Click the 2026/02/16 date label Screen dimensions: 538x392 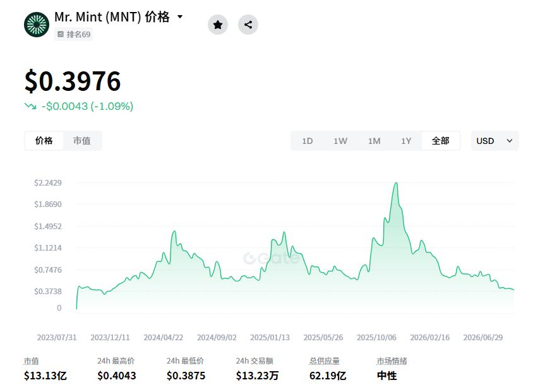(x=430, y=338)
